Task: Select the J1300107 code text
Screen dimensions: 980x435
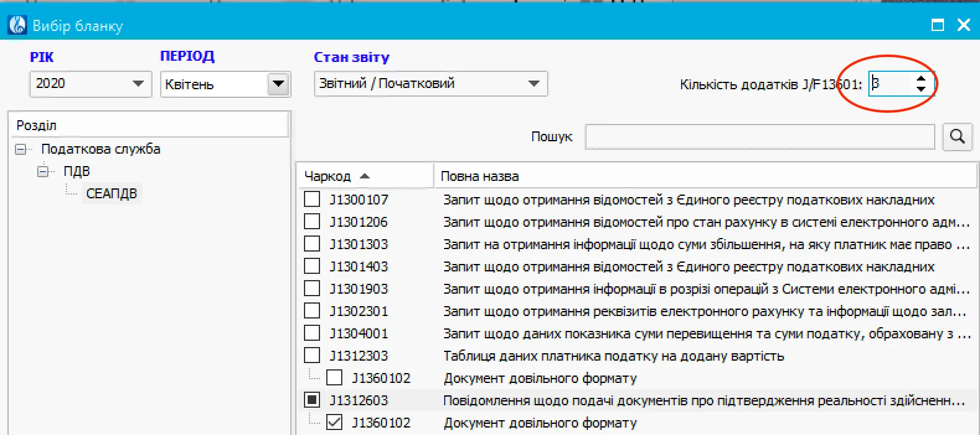Action: [x=359, y=200]
